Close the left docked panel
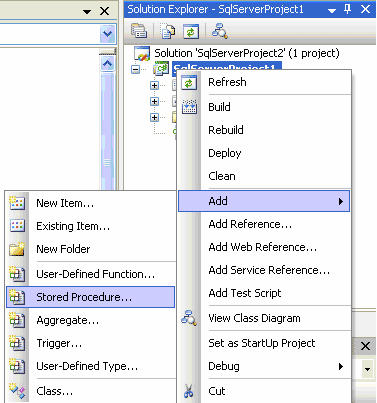The image size is (377, 403). pos(105,11)
